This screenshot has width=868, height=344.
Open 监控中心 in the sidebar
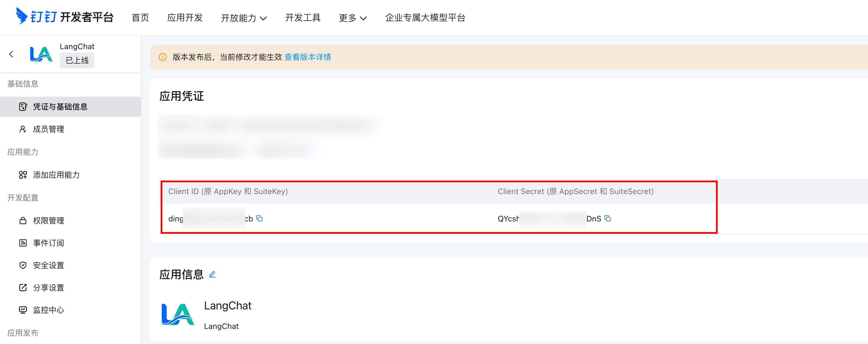point(49,310)
